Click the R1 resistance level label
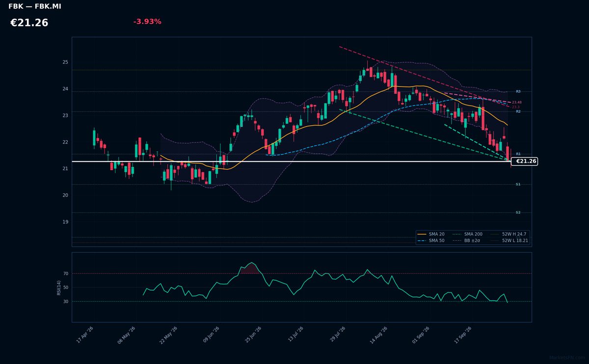The height and width of the screenshot is (364, 589). click(x=518, y=154)
